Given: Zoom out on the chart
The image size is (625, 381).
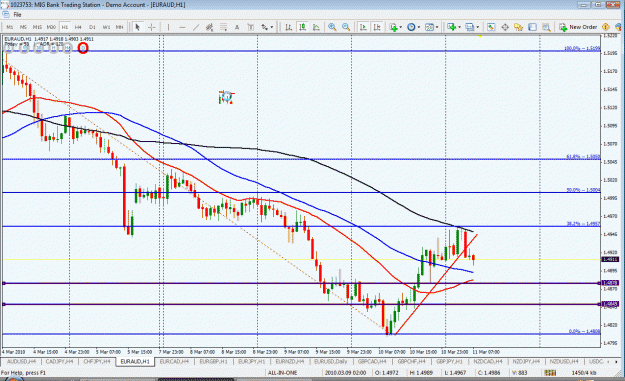Looking at the screenshot, I should (346, 27).
